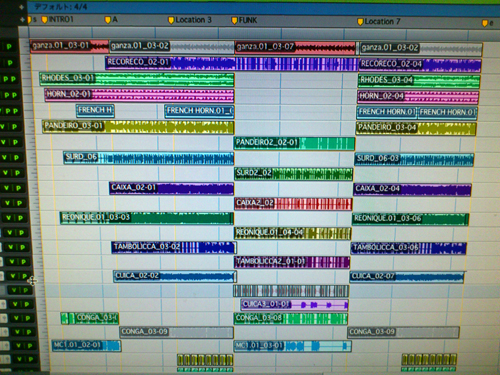Toggle the V button on PANDEIRO2 track
Screen dimensions: 500x375
pos(4,142)
